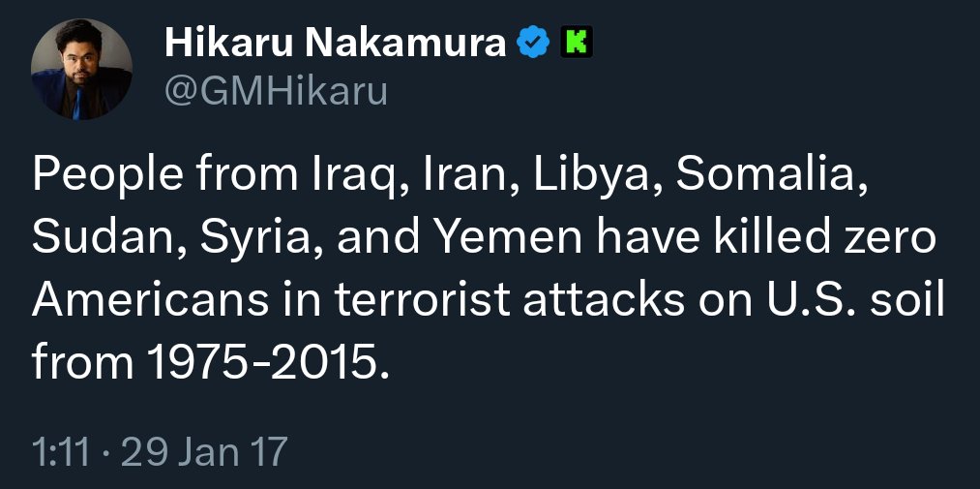
Task: Click the word "Sudan" in the tweet
Action: pos(103,237)
